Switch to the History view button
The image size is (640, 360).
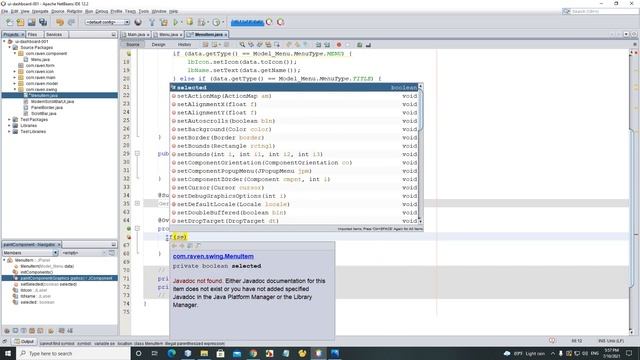click(184, 44)
